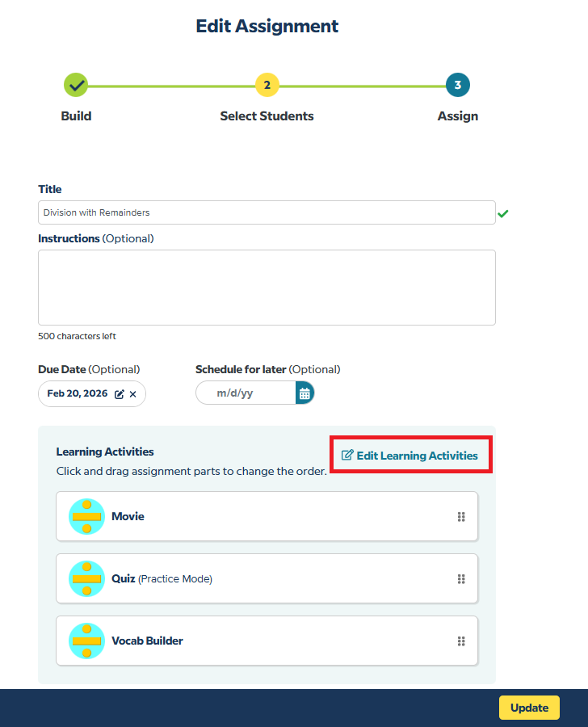Image resolution: width=588 pixels, height=727 pixels.
Task: Clear the due date with the X
Action: click(133, 394)
